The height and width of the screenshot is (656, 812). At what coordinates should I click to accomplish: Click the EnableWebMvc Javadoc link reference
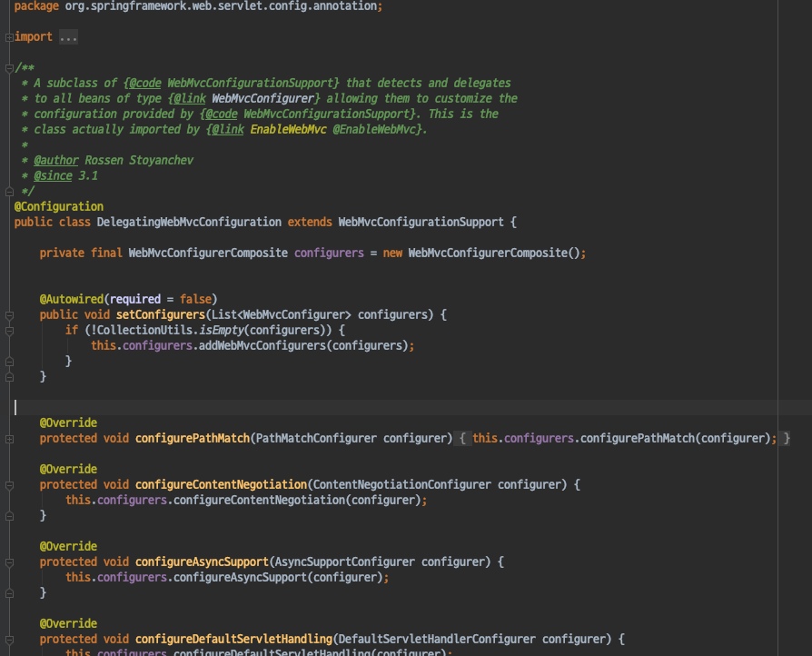pos(289,130)
